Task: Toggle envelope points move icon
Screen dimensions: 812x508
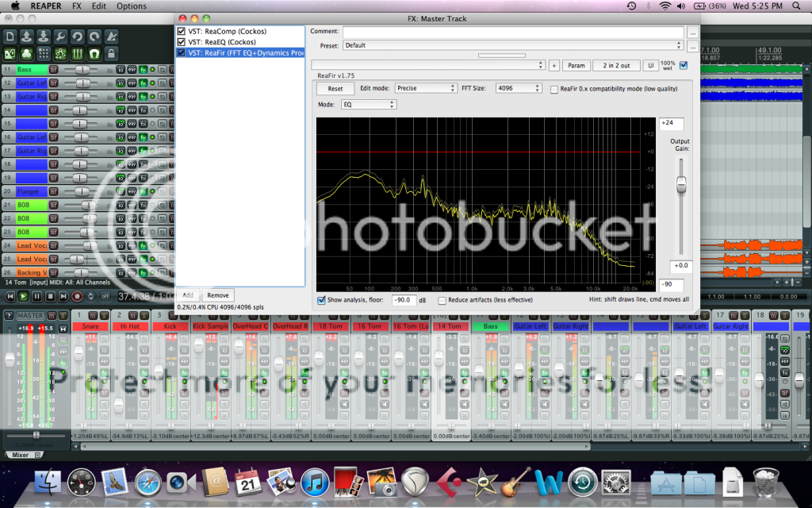Action: pyautogui.click(x=60, y=53)
